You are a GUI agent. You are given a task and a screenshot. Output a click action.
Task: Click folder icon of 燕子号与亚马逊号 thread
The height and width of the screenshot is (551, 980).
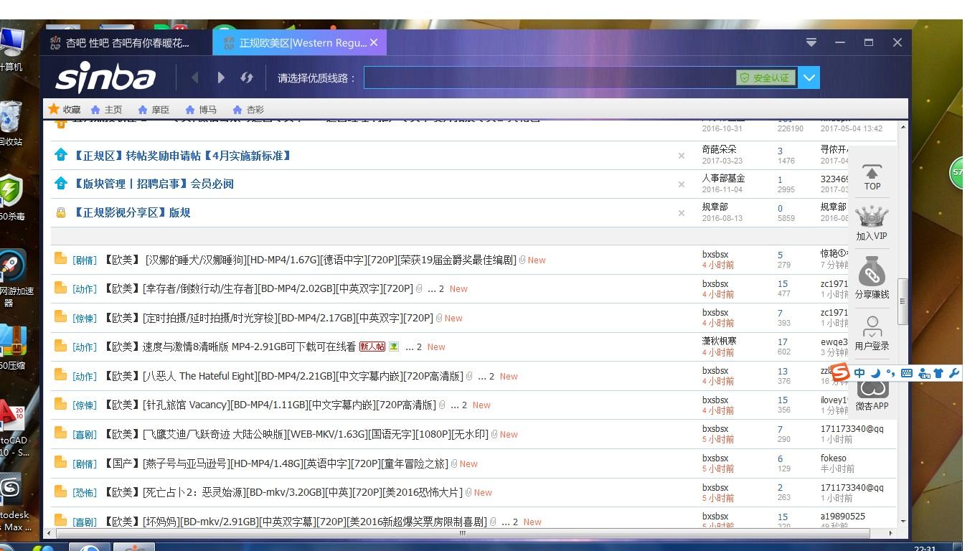(61, 463)
